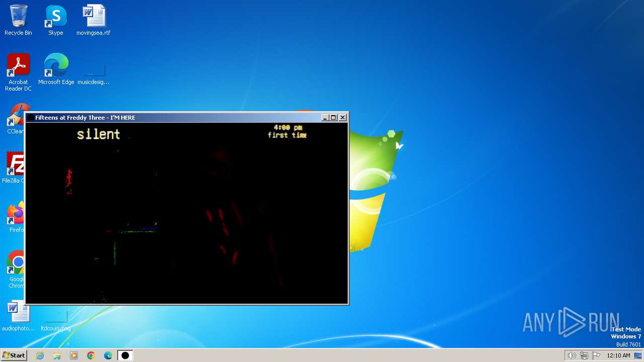Open the Action Center flag icon

[596, 355]
